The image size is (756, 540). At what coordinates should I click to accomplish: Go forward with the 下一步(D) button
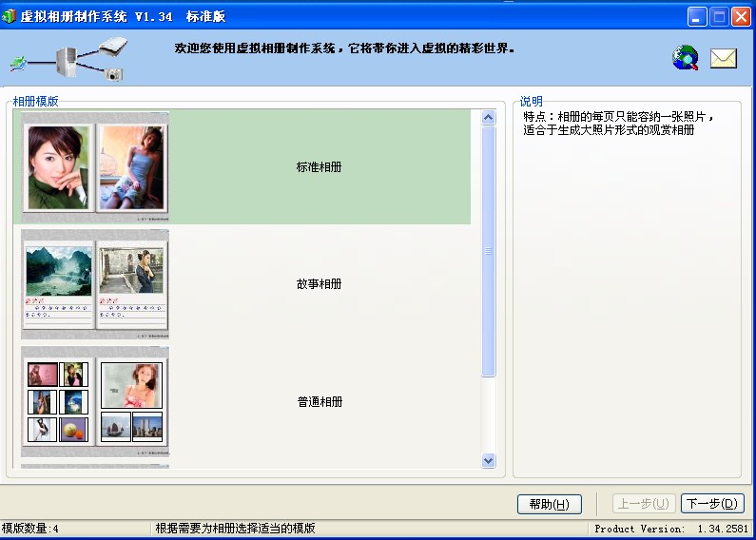(712, 504)
